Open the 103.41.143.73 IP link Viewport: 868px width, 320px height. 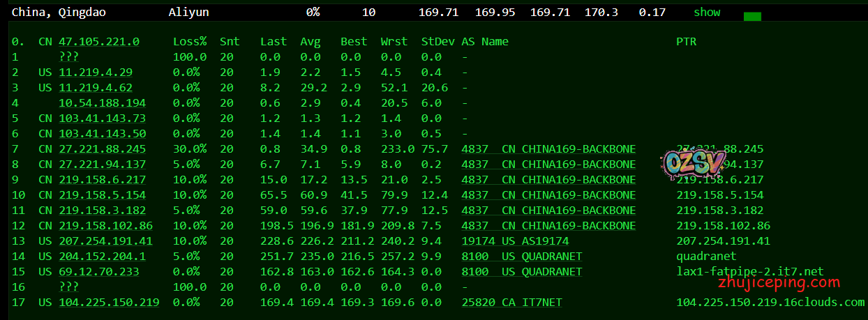[102, 119]
